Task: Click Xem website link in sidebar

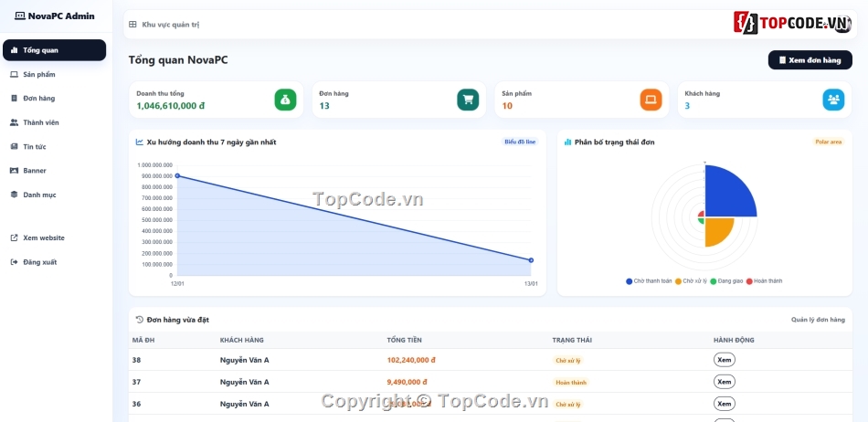Action: pos(54,237)
